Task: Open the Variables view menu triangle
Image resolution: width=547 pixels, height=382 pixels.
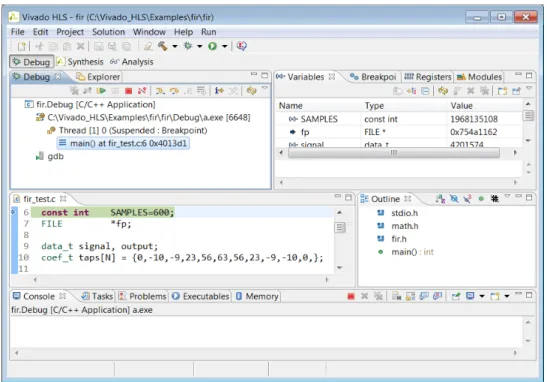Action: pyautogui.click(x=529, y=88)
